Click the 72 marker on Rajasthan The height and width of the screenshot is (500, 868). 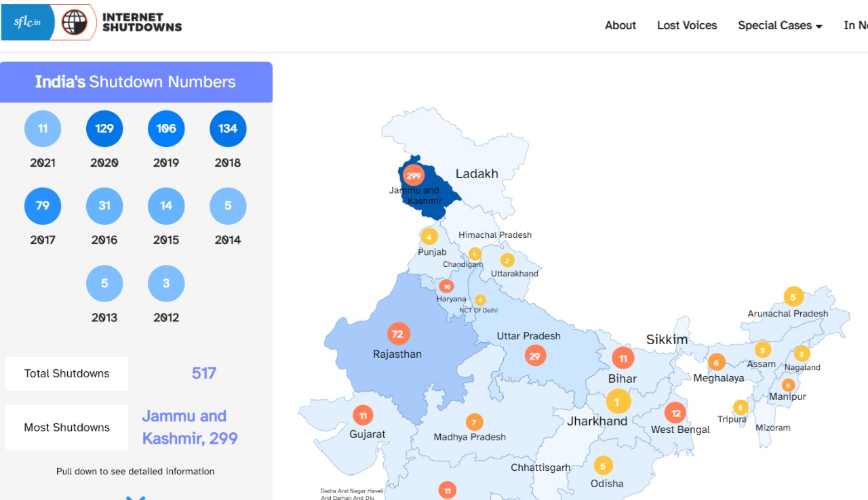point(397,334)
